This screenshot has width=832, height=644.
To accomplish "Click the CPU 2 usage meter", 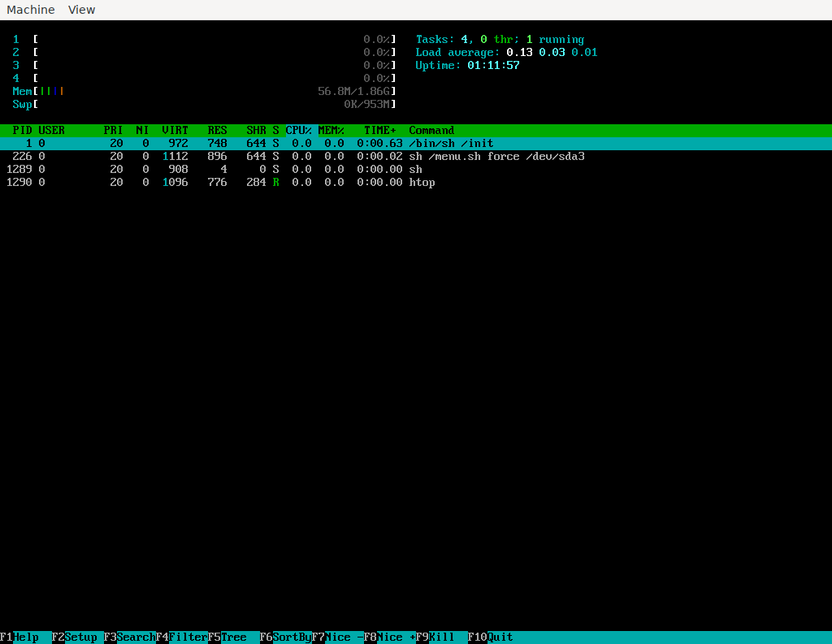I will [x=204, y=52].
